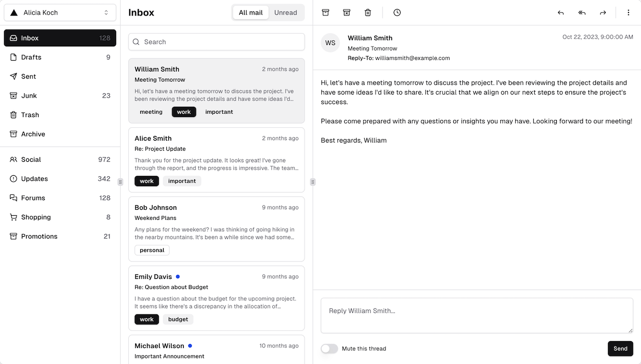This screenshot has height=364, width=641.
Task: Snooze the email using the clock icon
Action: tap(397, 12)
